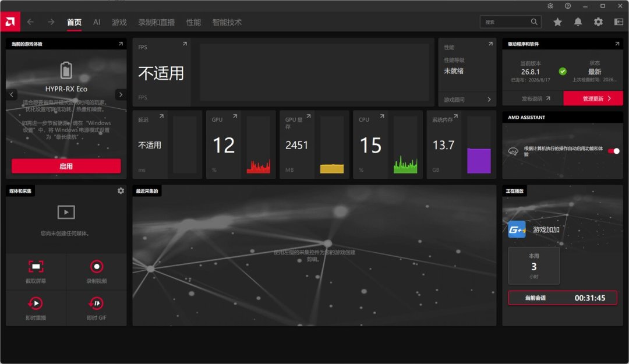Go forward with the forward arrow

click(x=51, y=22)
